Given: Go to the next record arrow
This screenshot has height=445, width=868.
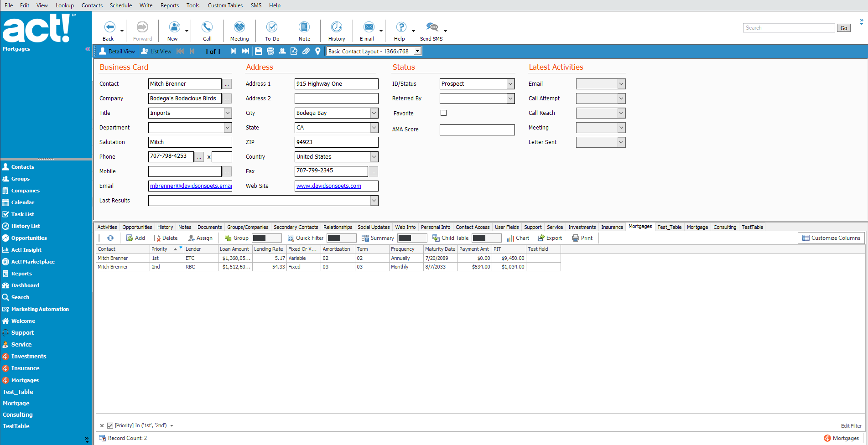Looking at the screenshot, I should 234,52.
